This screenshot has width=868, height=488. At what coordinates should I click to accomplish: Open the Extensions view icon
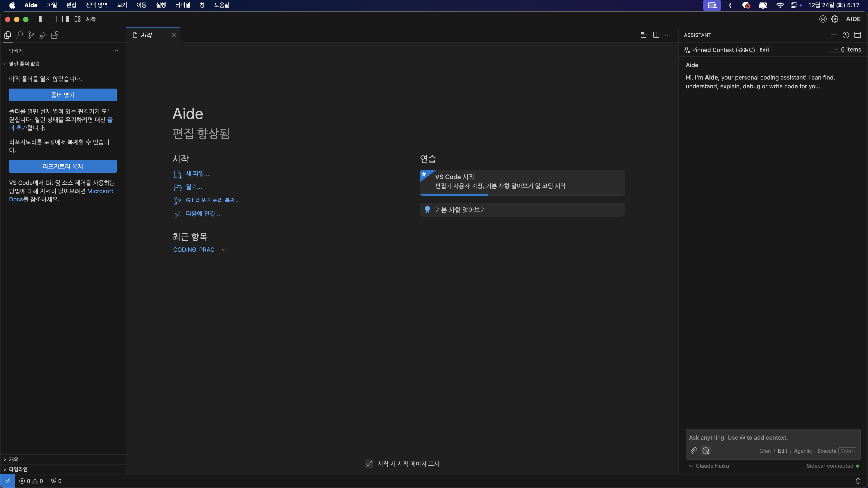click(54, 35)
